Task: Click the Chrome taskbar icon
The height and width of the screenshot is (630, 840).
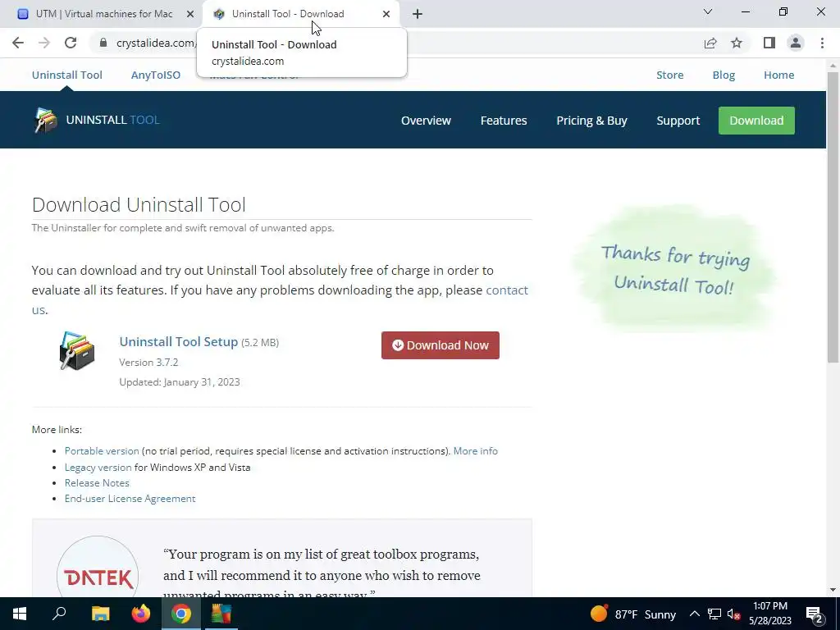Action: pos(181,614)
